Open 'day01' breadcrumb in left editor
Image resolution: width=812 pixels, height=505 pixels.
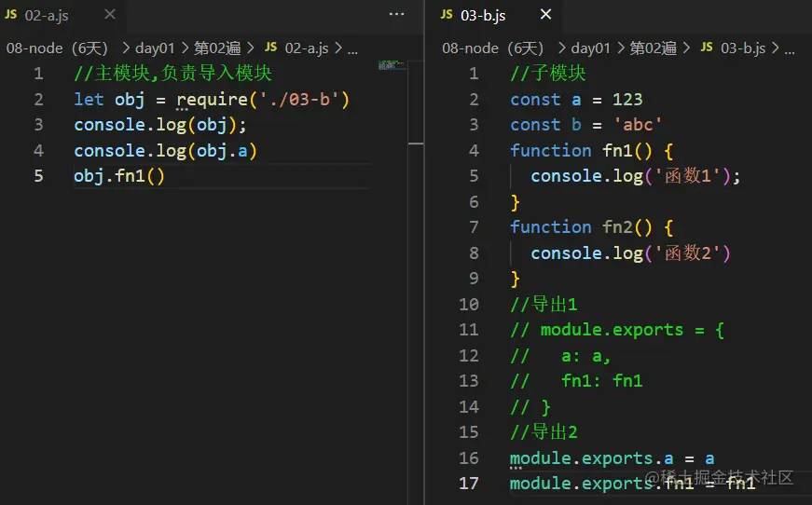click(155, 48)
